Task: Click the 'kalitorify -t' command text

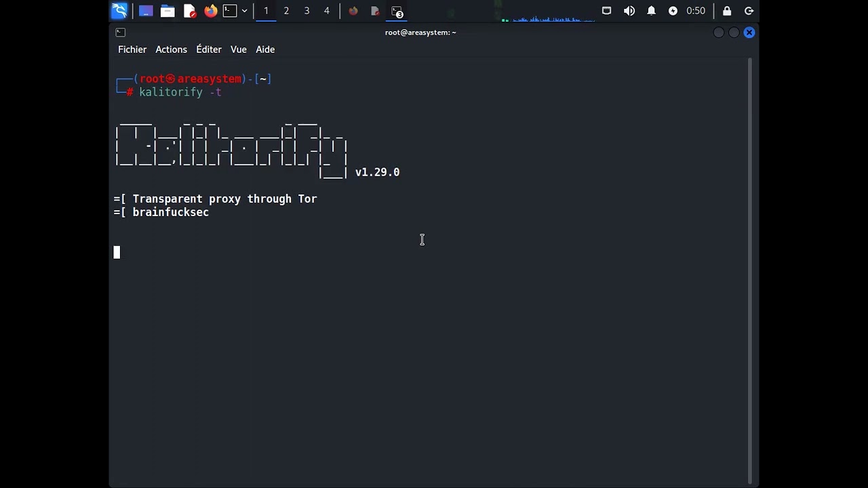Action: [180, 92]
